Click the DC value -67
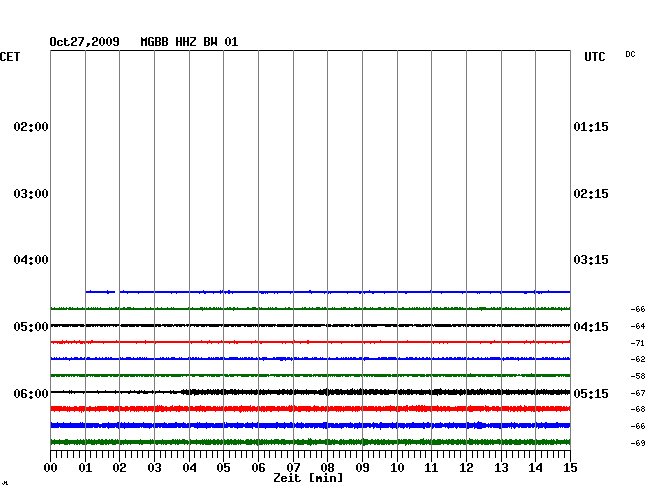Viewport: 650px width, 494px height. pyautogui.click(x=638, y=393)
